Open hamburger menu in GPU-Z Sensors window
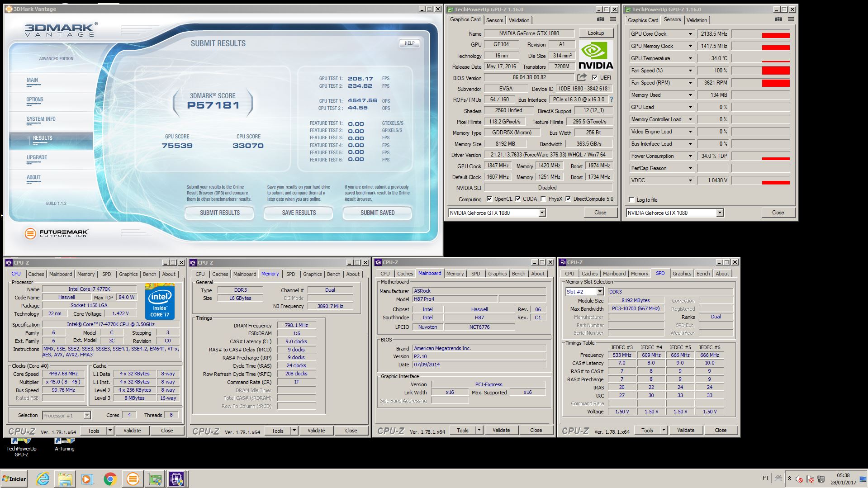Screen dimensions: 868x488 [x=791, y=19]
